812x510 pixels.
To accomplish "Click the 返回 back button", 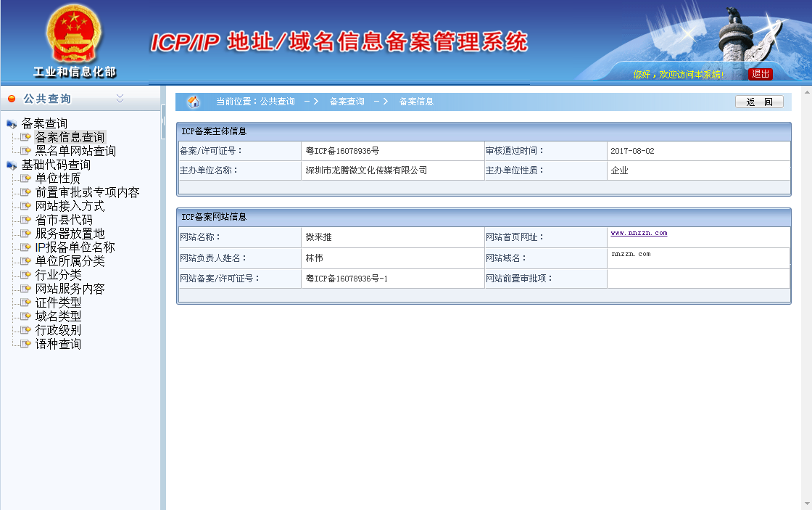I will click(759, 102).
